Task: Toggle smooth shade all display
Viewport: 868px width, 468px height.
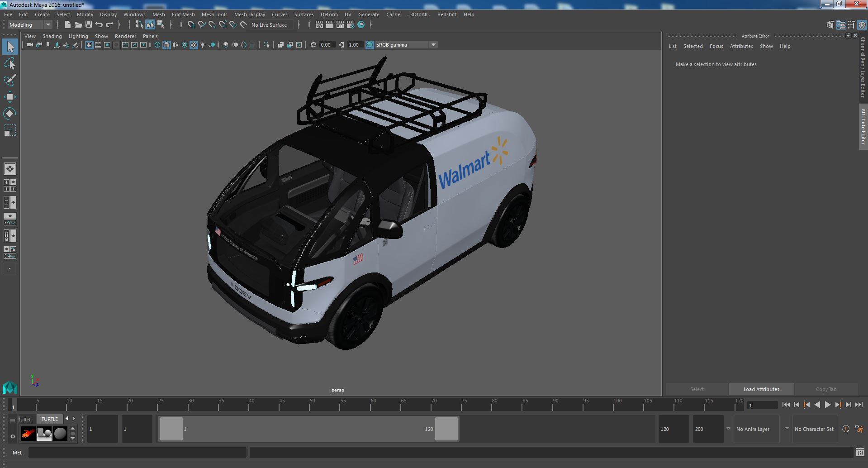Action: (x=166, y=45)
